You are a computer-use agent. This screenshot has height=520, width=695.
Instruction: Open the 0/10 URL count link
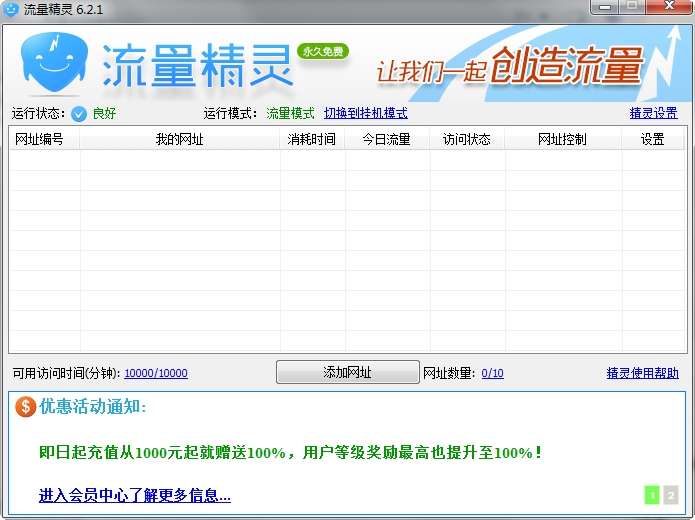coord(492,373)
